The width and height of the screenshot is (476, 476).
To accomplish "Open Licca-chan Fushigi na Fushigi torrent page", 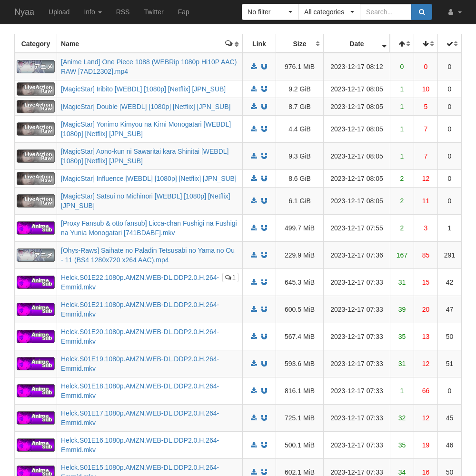I will point(149,228).
